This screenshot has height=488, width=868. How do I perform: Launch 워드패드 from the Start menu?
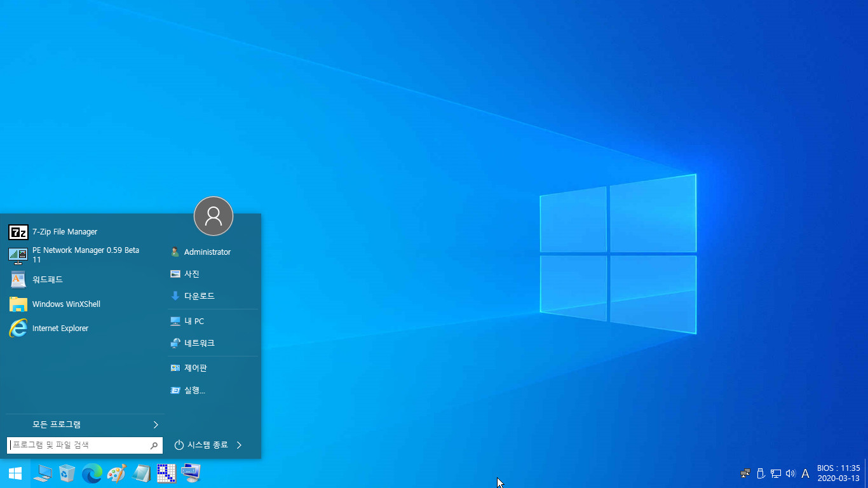point(83,280)
